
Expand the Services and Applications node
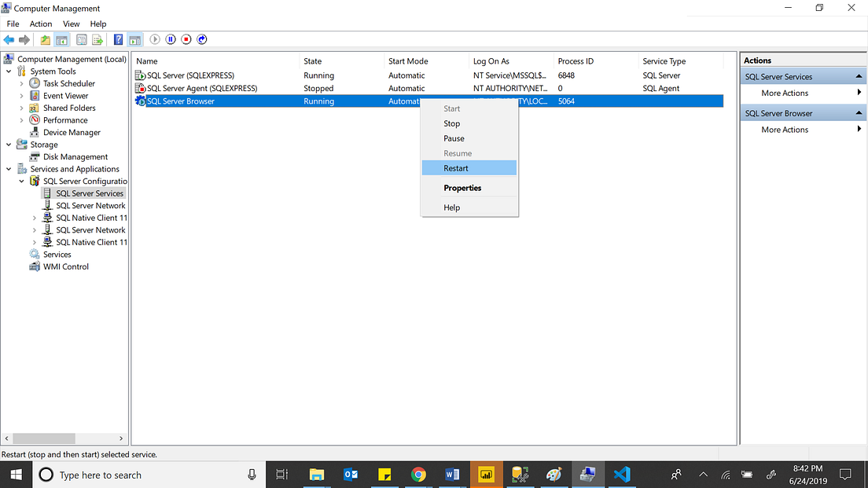pyautogui.click(x=9, y=168)
